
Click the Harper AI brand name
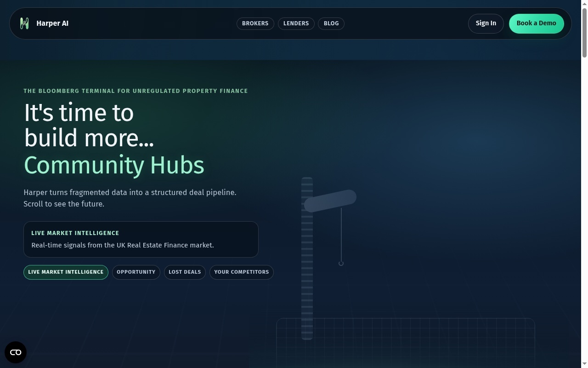tap(52, 23)
